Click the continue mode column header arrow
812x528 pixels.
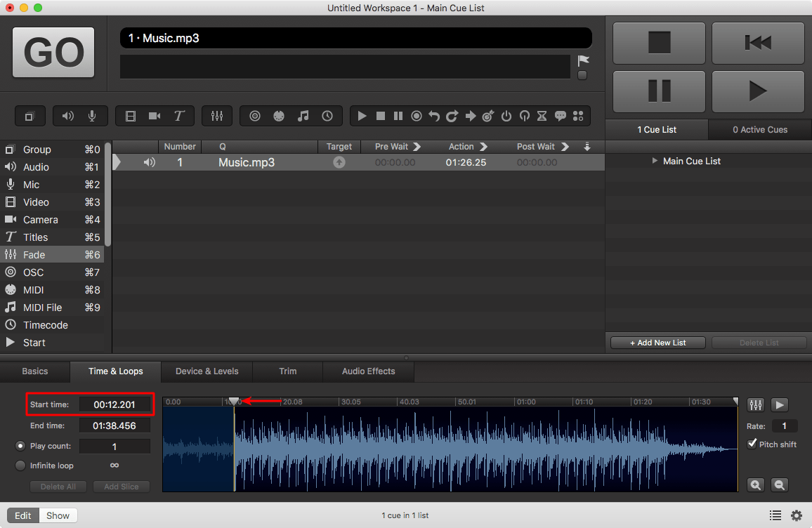(587, 147)
